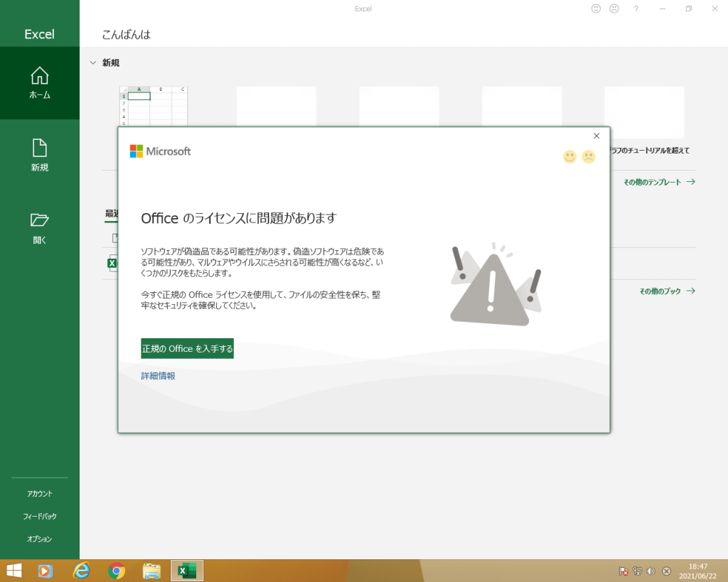Launch Google Chrome from taskbar
This screenshot has height=582, width=728.
(x=117, y=571)
